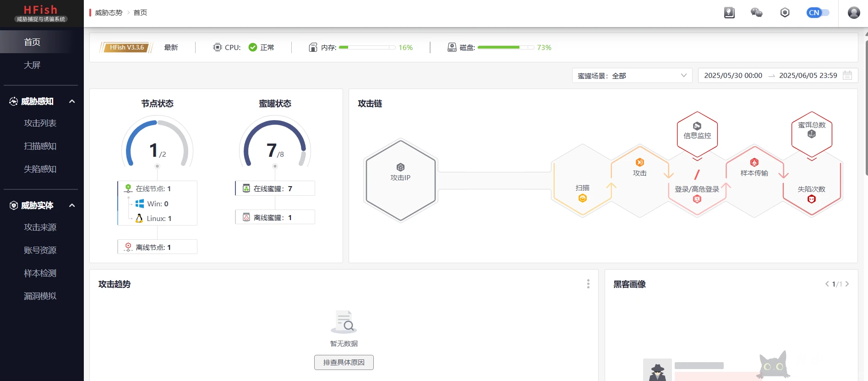This screenshot has height=381, width=868.
Task: Click the hexagon shield icon in the header
Action: click(x=785, y=13)
